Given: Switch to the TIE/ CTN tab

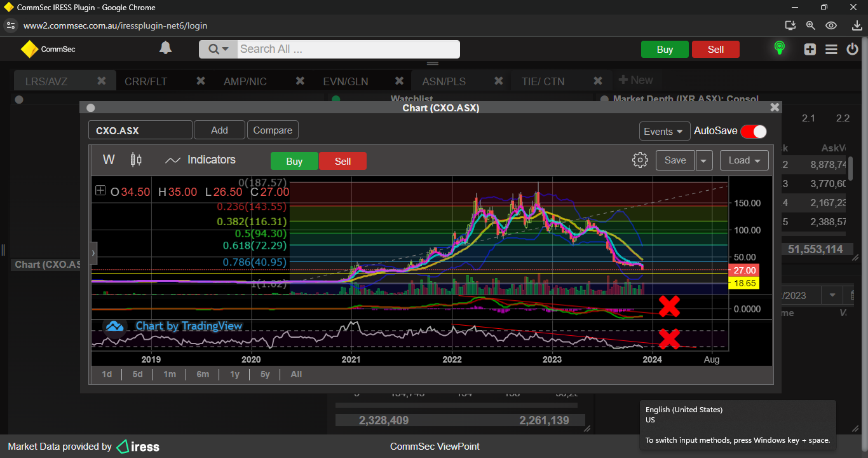Looking at the screenshot, I should coord(543,81).
